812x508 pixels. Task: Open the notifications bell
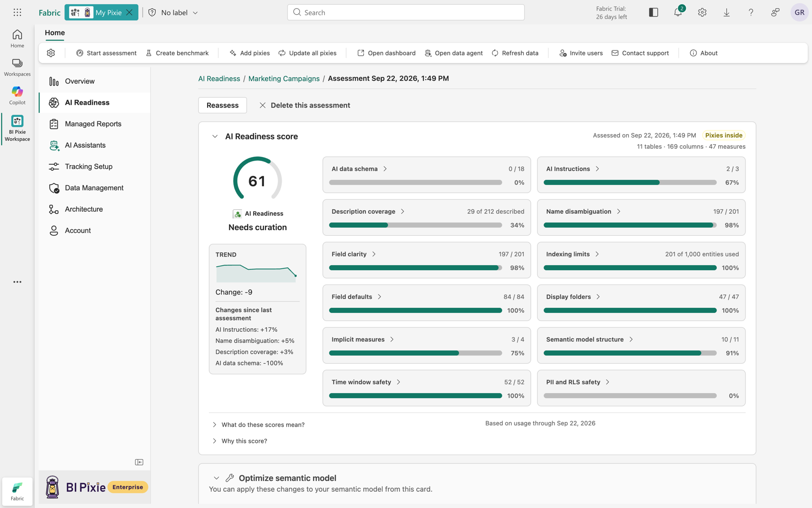click(x=678, y=12)
